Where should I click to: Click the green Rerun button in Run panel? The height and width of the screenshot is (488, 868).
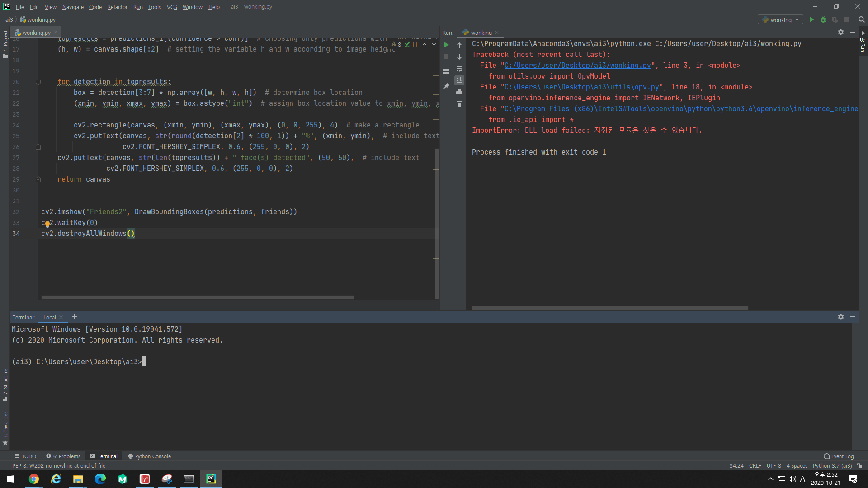pyautogui.click(x=446, y=45)
